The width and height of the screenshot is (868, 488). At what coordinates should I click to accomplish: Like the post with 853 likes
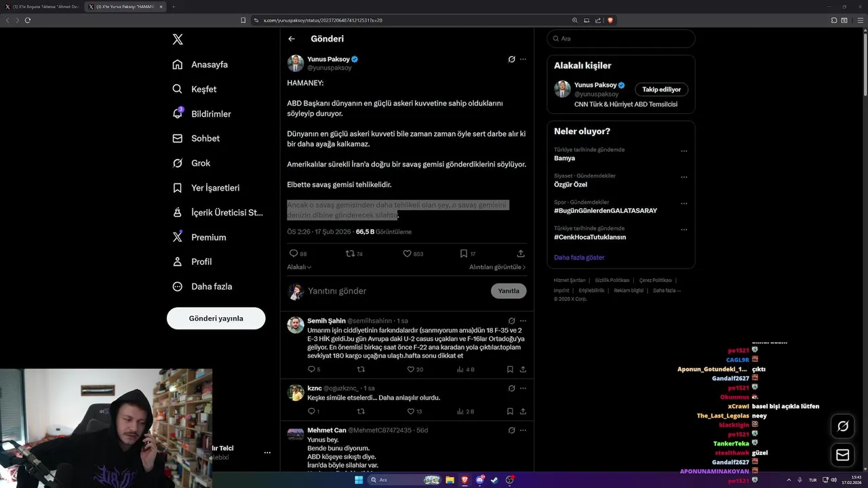[407, 253]
